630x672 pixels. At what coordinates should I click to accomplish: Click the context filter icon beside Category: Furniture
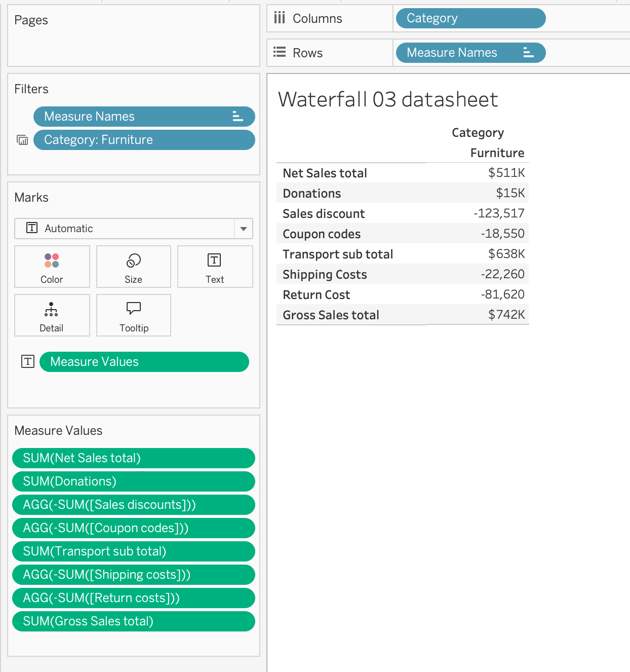click(22, 140)
